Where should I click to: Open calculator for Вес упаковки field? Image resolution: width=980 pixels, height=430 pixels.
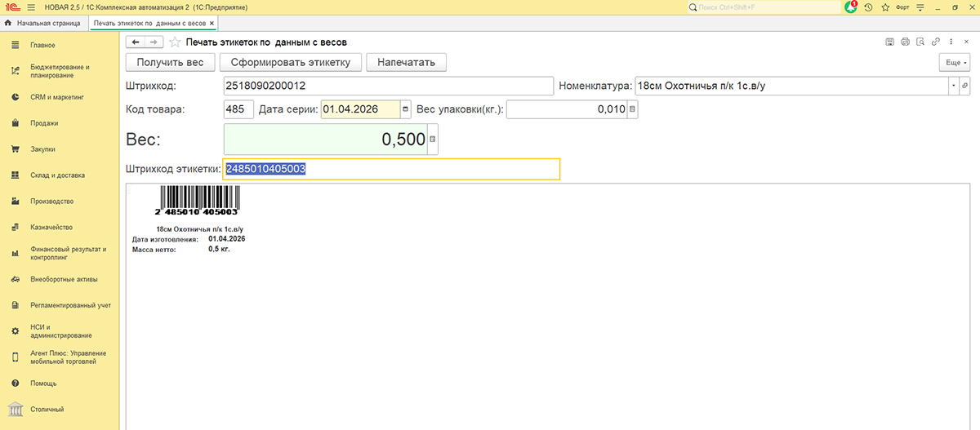633,109
